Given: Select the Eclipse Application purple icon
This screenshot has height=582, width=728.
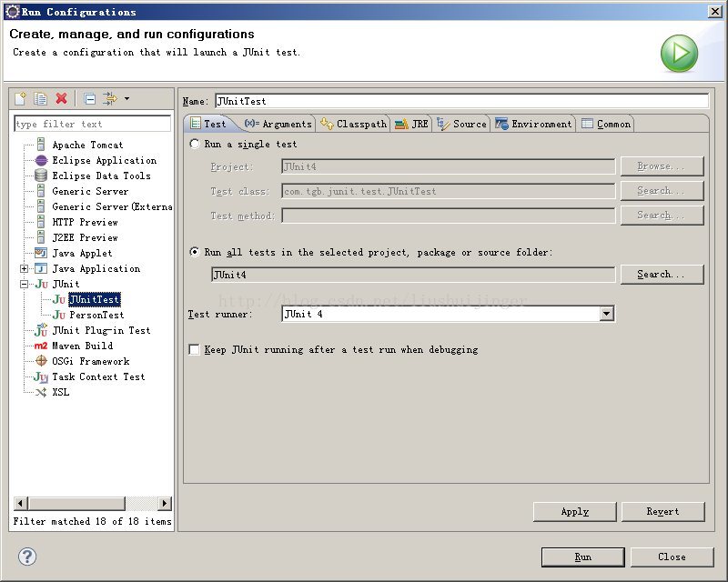Looking at the screenshot, I should pyautogui.click(x=41, y=161).
